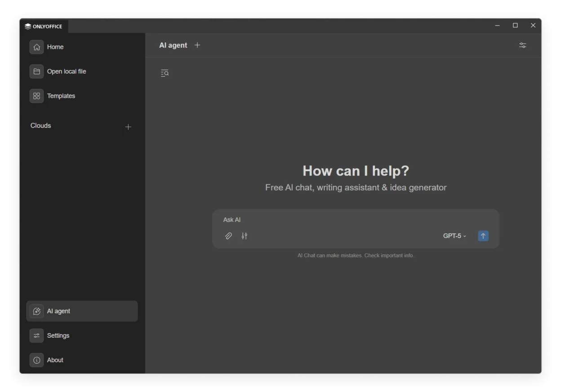
Task: Add a new cloud with the plus icon
Action: [x=128, y=127]
